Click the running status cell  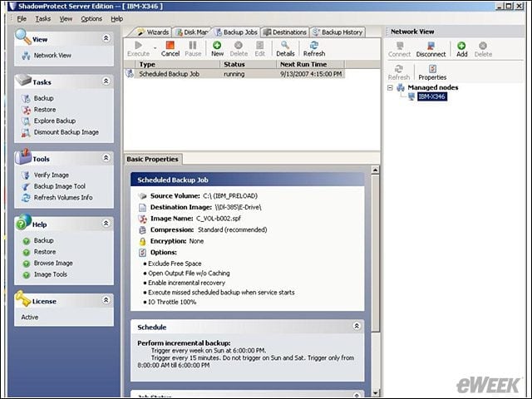point(248,74)
